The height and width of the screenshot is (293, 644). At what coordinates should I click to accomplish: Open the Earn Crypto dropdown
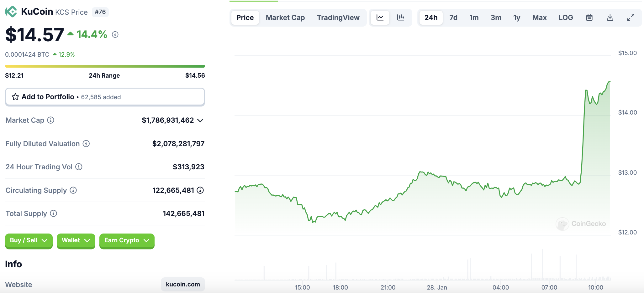[127, 241]
